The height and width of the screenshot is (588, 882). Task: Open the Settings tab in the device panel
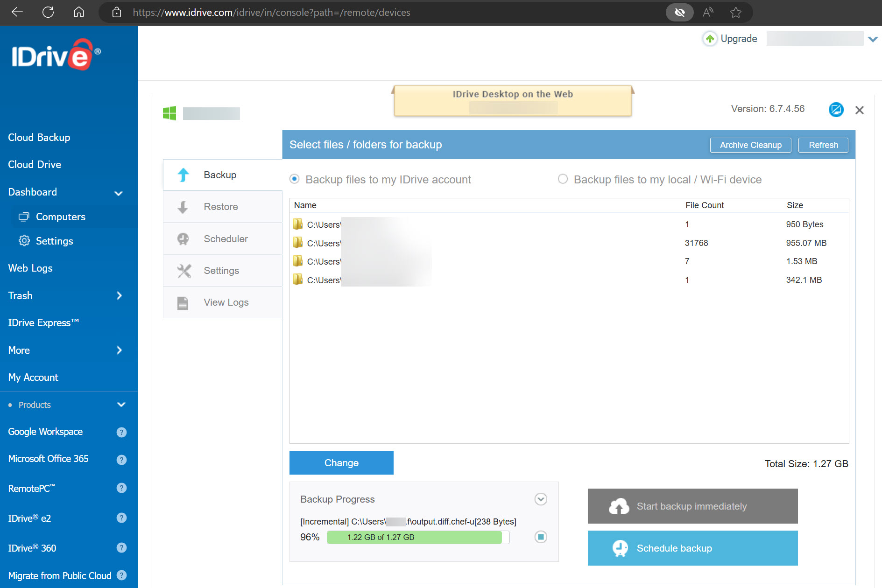[223, 271]
